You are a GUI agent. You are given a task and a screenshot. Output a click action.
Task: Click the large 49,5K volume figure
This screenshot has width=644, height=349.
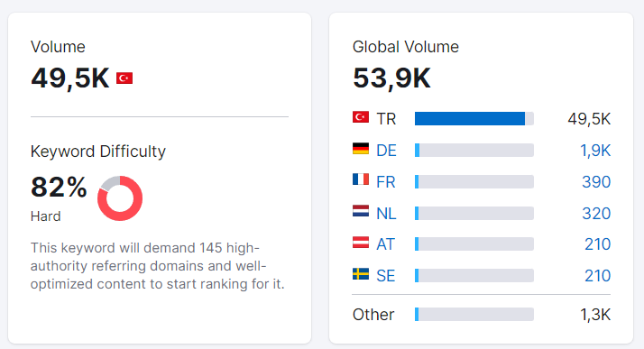70,78
